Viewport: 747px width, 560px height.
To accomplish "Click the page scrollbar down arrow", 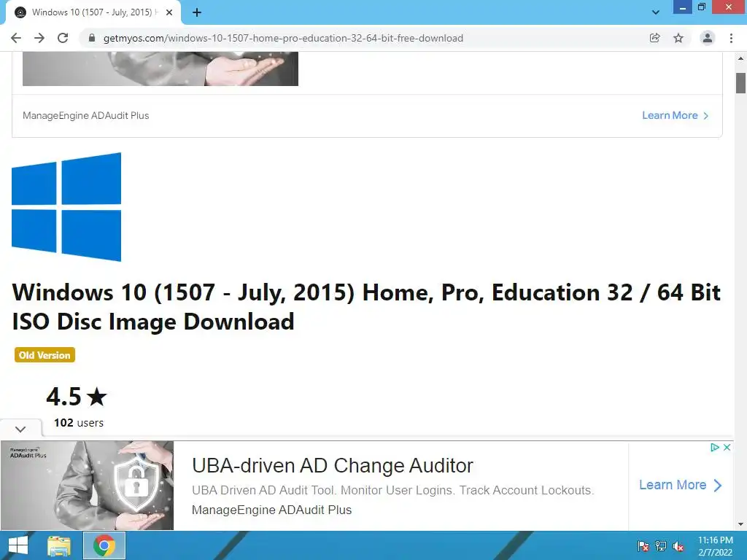I will pyautogui.click(x=740, y=524).
